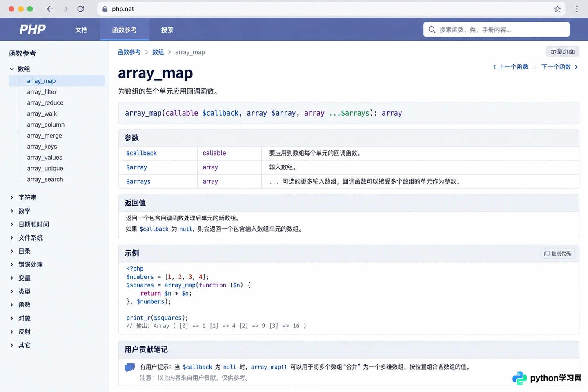Image resolution: width=588 pixels, height=392 pixels.
Task: Click the 搜索函数、类、手册内容 search field
Action: [x=497, y=29]
